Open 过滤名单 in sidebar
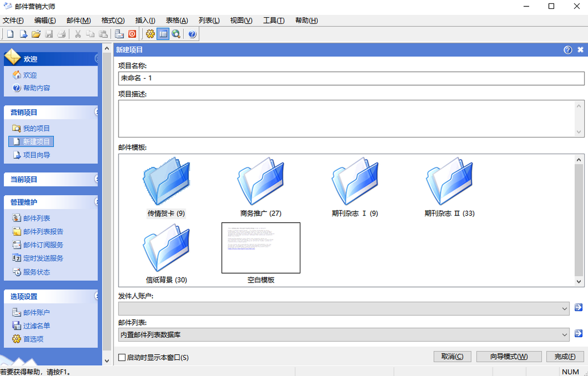The height and width of the screenshot is (376, 588). tap(31, 326)
